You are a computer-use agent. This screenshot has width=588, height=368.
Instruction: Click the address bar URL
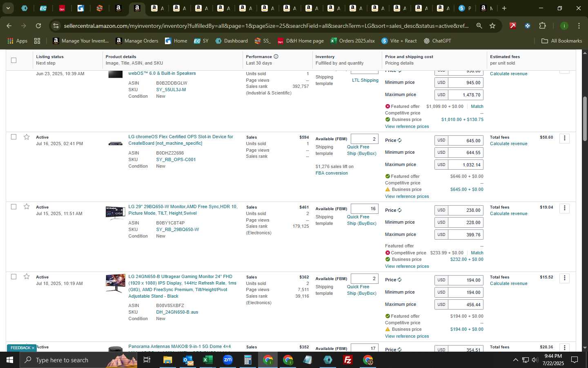pyautogui.click(x=266, y=26)
